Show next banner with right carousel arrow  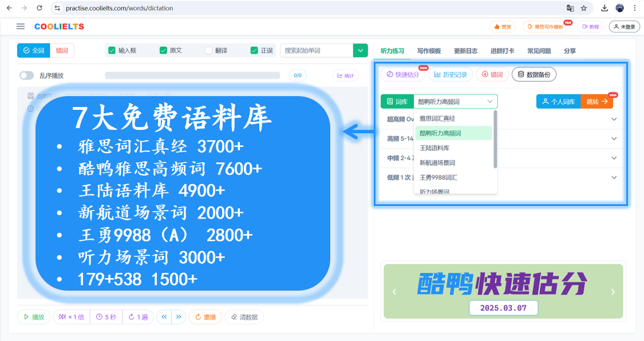pos(613,292)
